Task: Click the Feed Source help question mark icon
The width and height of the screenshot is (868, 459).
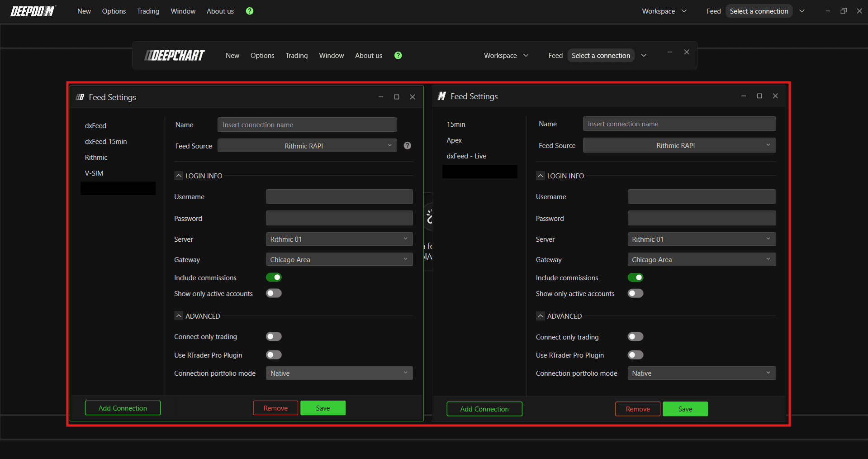Action: (x=408, y=146)
